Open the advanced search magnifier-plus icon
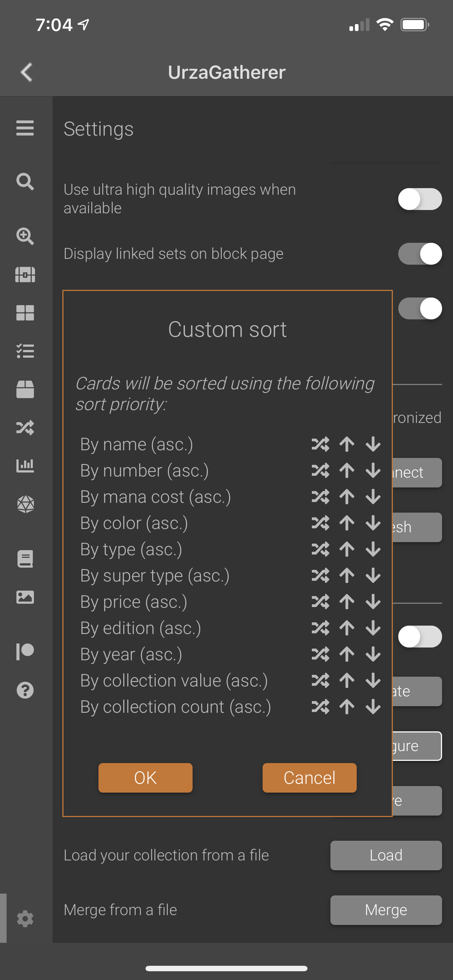 (x=25, y=236)
